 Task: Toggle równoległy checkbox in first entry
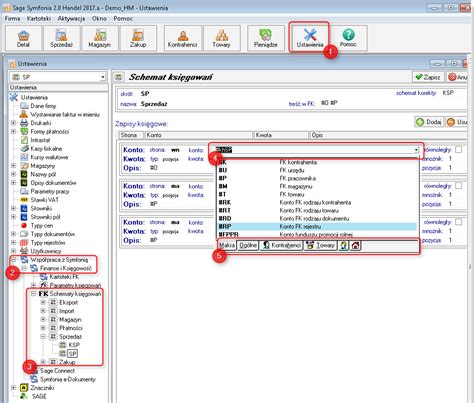459,150
